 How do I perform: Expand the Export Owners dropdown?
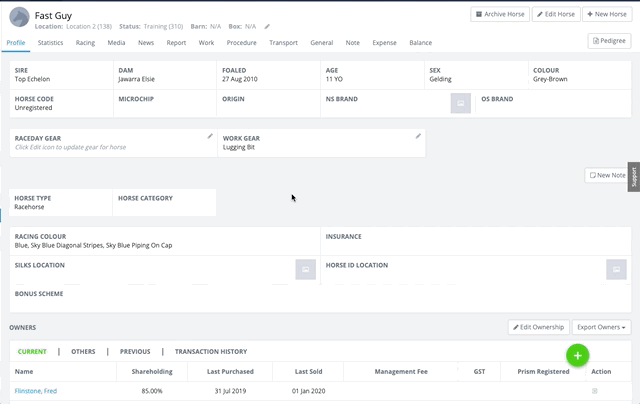pos(602,327)
